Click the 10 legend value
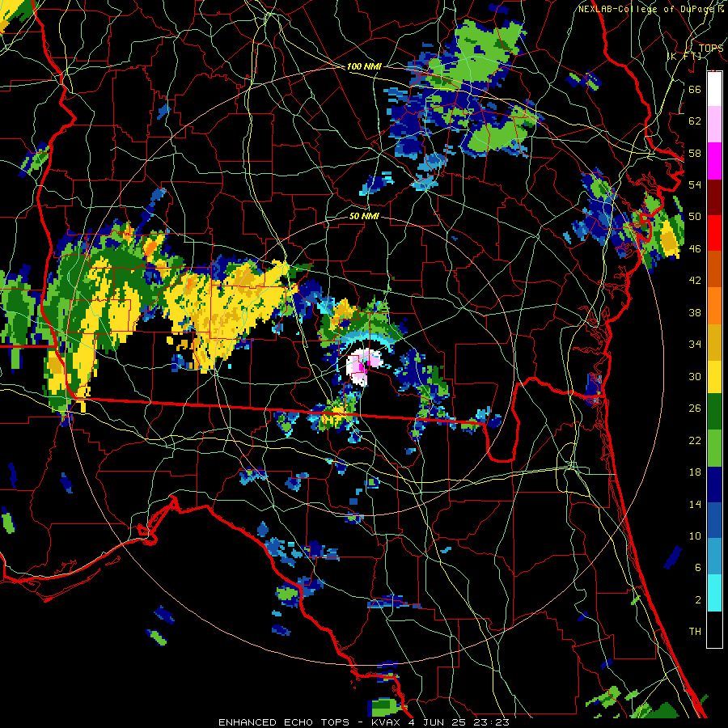 tap(695, 535)
